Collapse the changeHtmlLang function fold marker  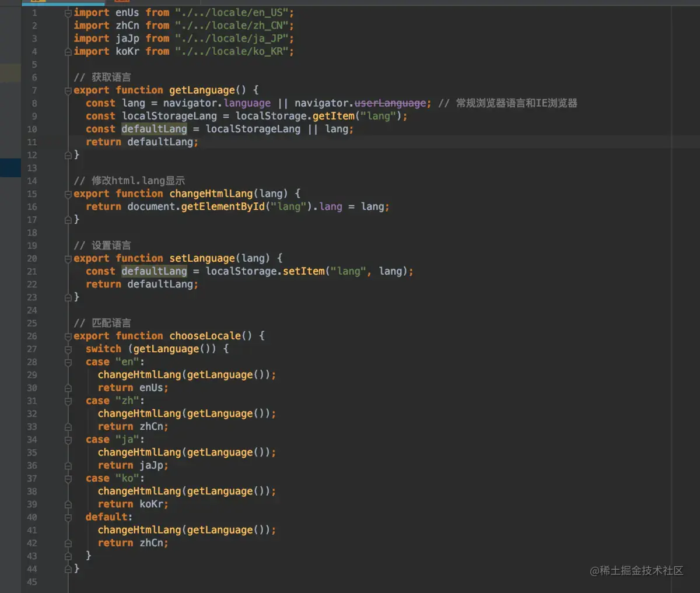[x=68, y=194]
